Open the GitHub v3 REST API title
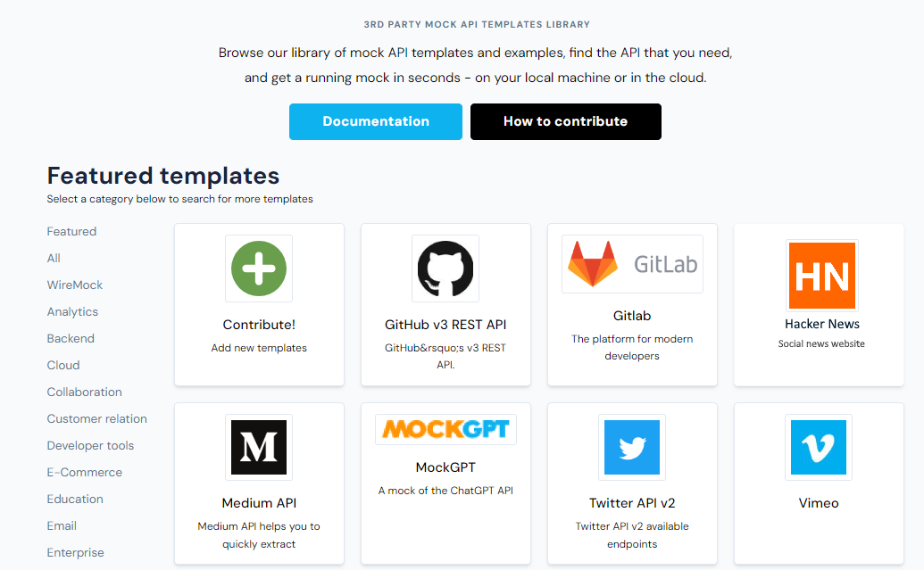 tap(445, 325)
